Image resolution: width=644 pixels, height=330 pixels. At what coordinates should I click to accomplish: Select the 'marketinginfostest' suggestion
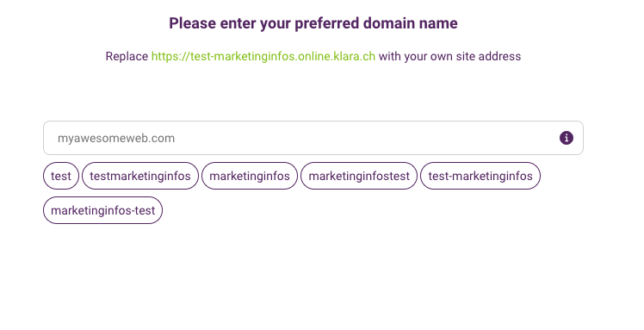coord(359,176)
